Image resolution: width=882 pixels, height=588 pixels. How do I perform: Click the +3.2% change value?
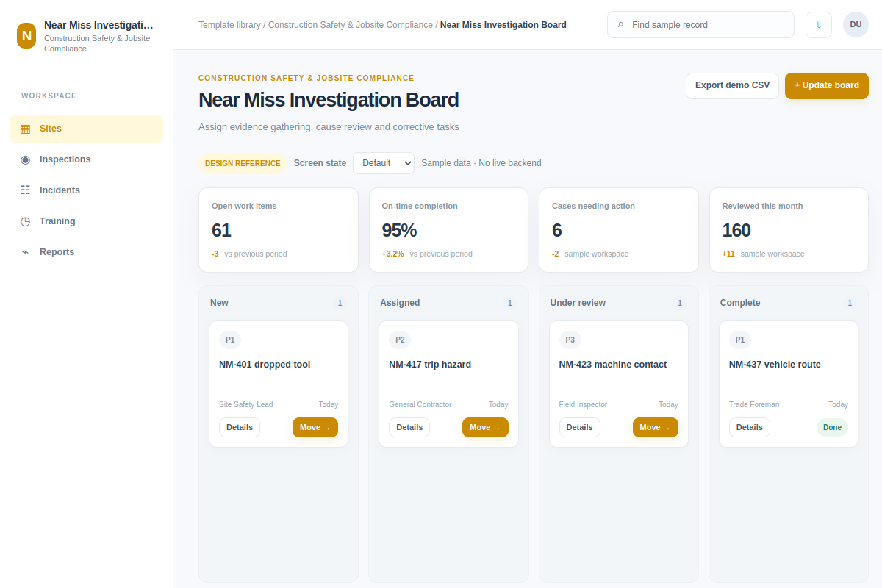(x=392, y=254)
